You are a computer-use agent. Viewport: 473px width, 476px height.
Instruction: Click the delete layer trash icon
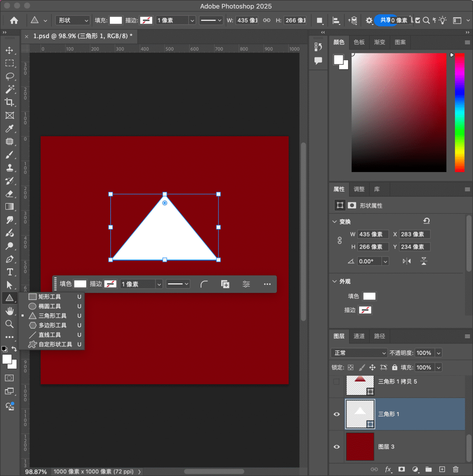(x=455, y=469)
